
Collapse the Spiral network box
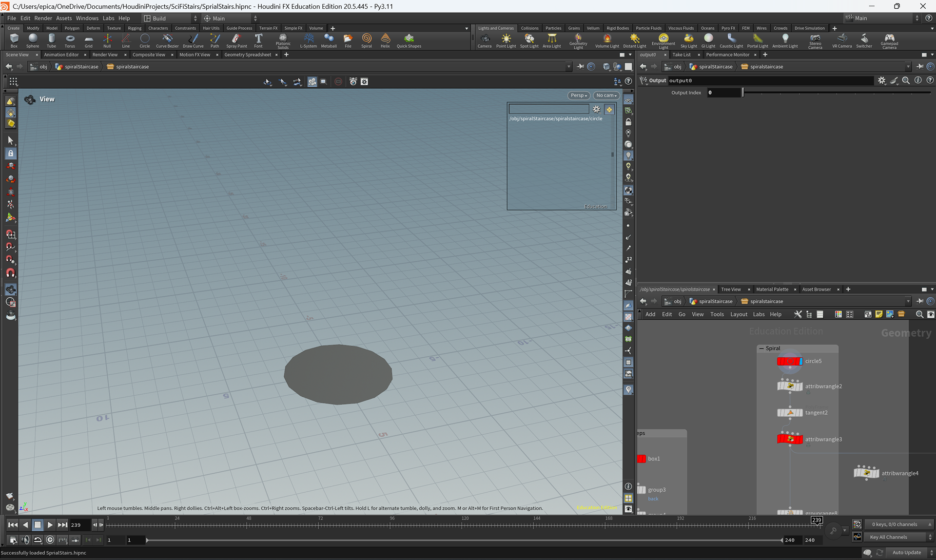pyautogui.click(x=761, y=348)
